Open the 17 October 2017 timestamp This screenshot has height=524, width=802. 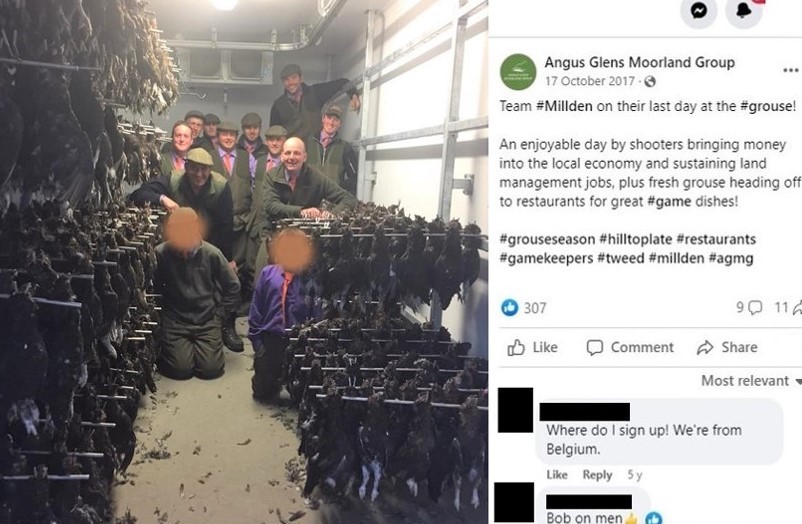(x=589, y=81)
